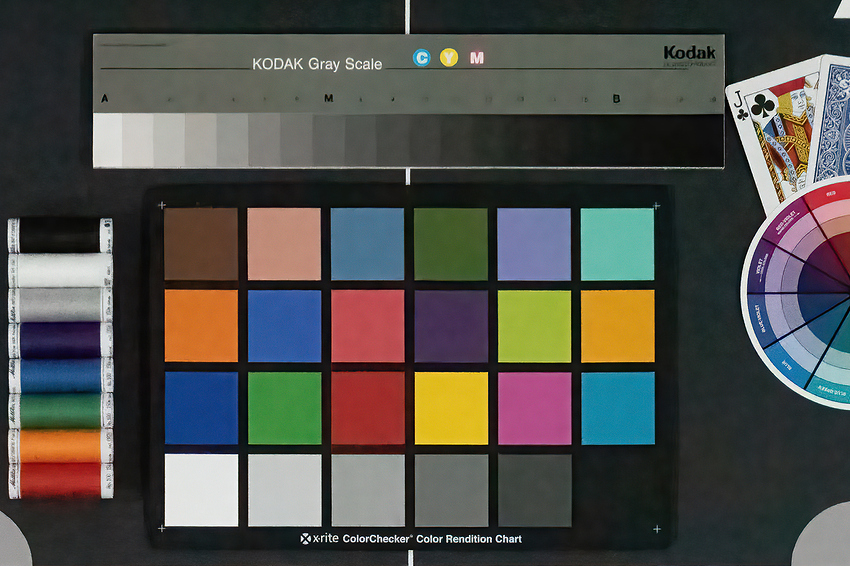The image size is (850, 566).
Task: Select the purplish-blue patch beside orange
Action: [x=285, y=326]
